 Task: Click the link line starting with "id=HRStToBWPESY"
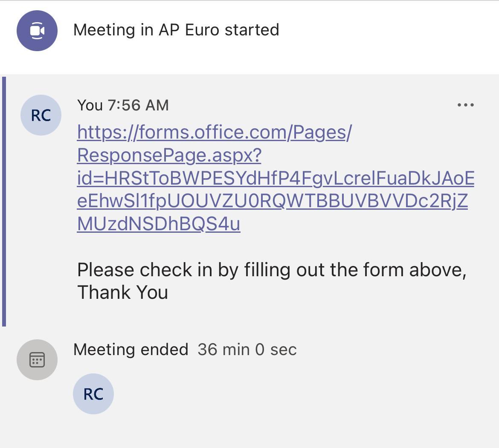click(275, 179)
